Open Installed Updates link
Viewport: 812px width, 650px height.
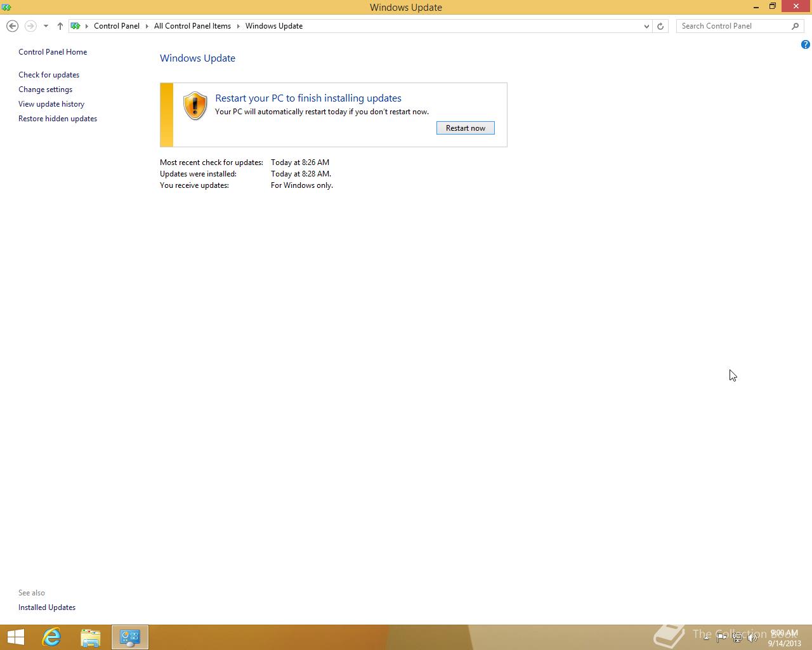(x=47, y=607)
